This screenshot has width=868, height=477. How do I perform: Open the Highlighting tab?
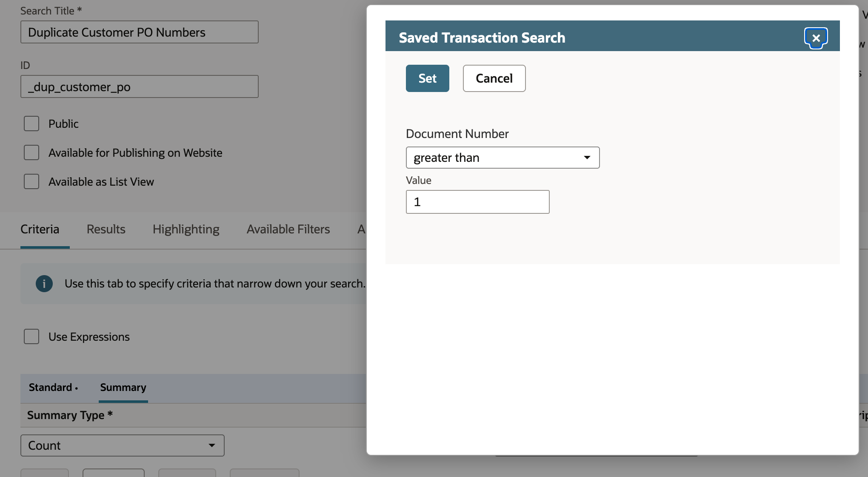pyautogui.click(x=186, y=229)
